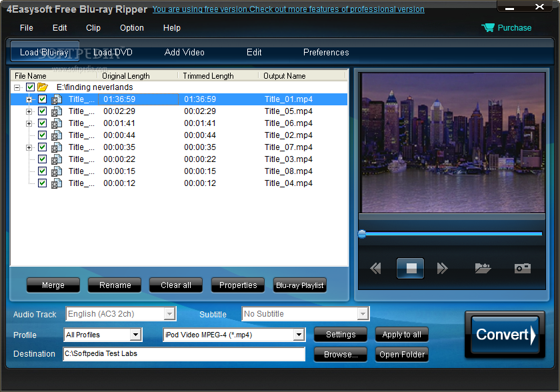The image size is (560, 392).
Task: Collapse the E:\finding neverlands tree node
Action: (x=17, y=87)
